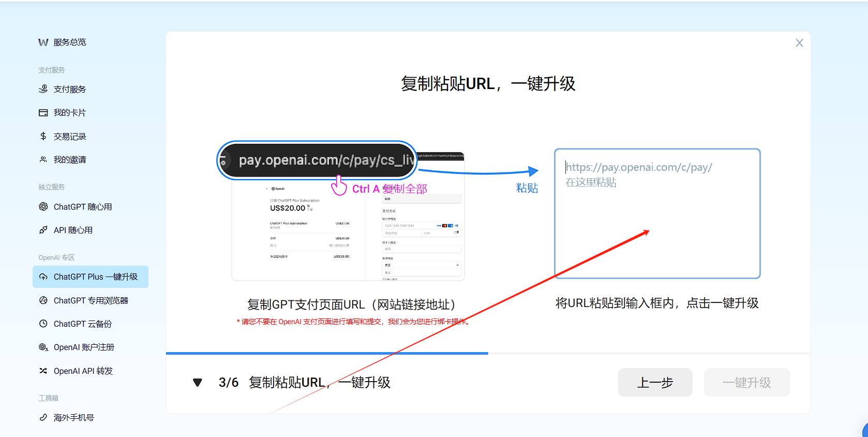
Task: Click the 交易记录 dollar sign icon
Action: coord(43,136)
